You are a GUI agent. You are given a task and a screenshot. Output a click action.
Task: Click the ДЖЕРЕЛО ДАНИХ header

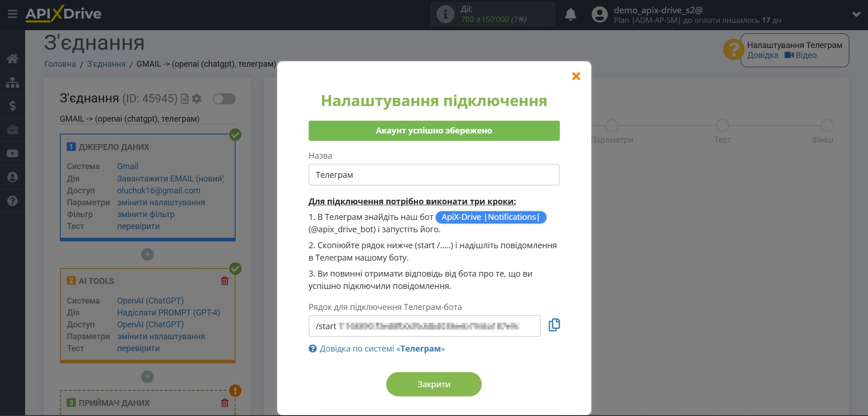point(114,147)
